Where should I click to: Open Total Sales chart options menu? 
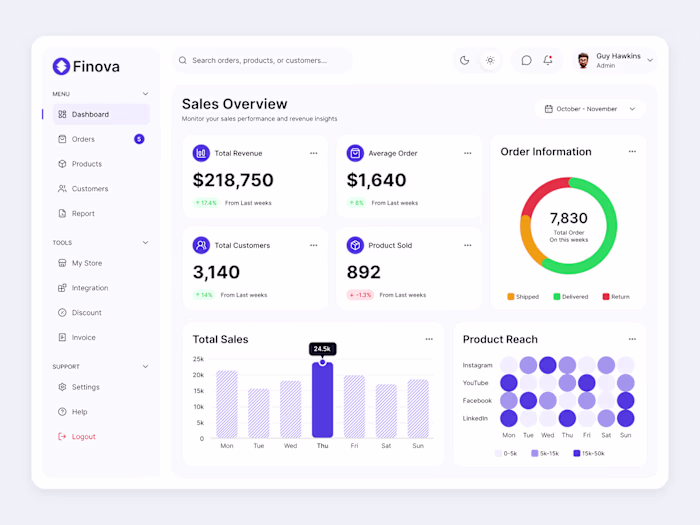[429, 339]
